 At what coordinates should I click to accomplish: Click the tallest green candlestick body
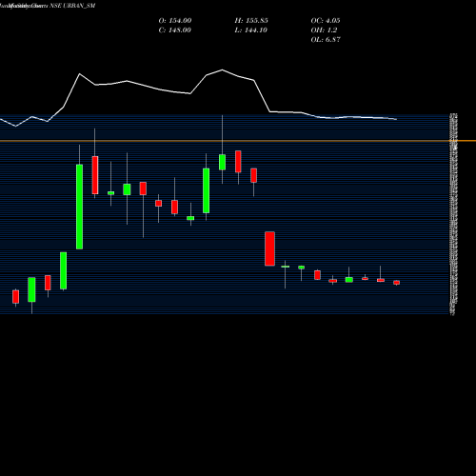point(79,207)
